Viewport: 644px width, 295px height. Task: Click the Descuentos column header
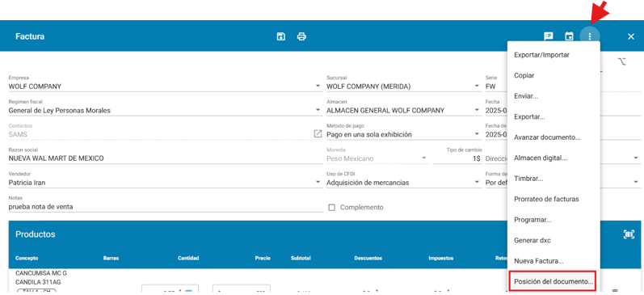pyautogui.click(x=368, y=258)
